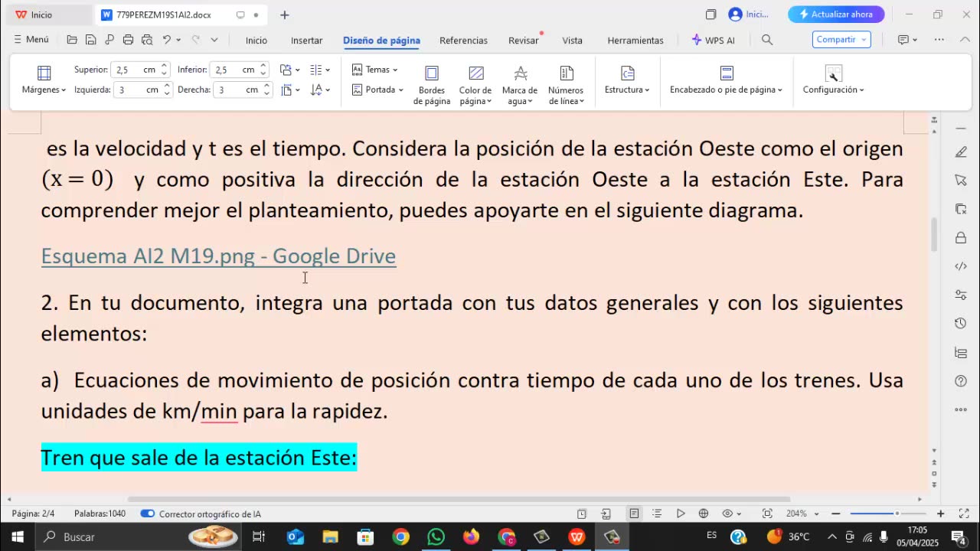This screenshot has height=551, width=980.
Task: Open the Herramientas tab
Action: 635,40
